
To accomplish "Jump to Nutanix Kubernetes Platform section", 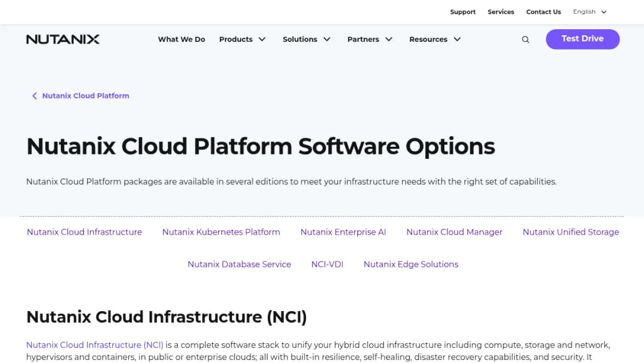I will coord(221,232).
